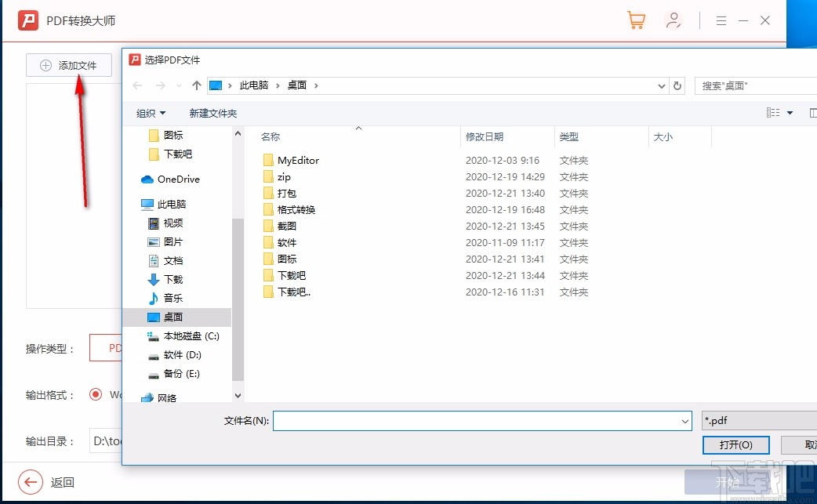Expand the file name combo box dropdown

tap(684, 421)
